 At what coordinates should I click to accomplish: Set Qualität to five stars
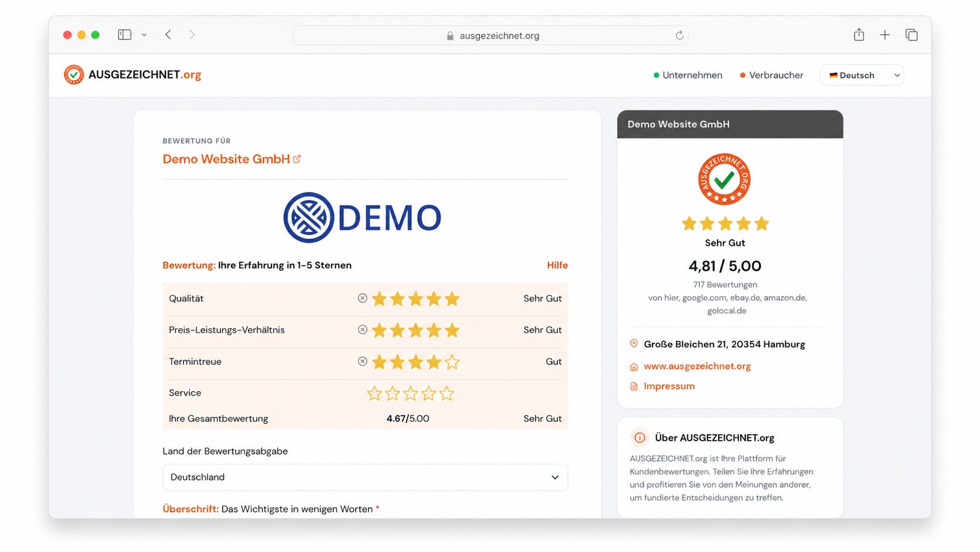[x=452, y=299]
